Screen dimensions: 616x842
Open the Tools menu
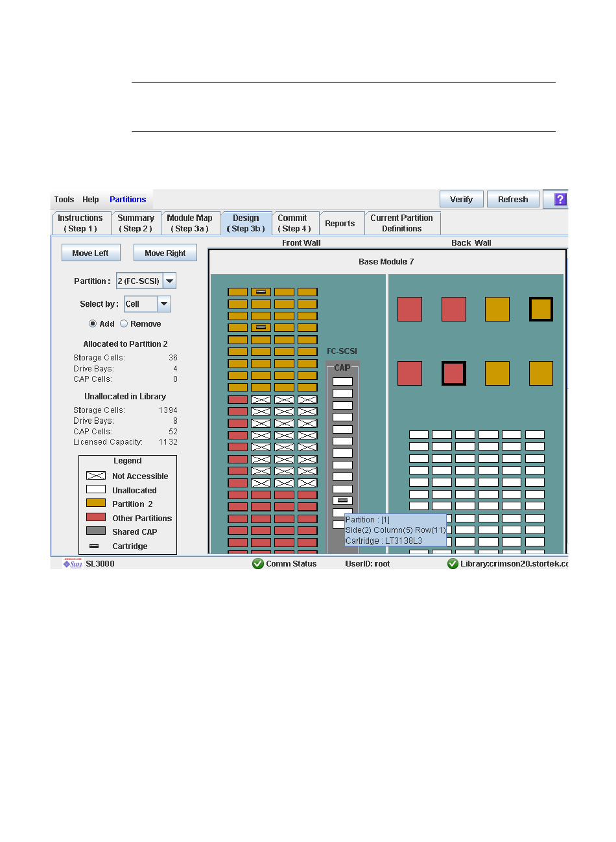point(64,200)
